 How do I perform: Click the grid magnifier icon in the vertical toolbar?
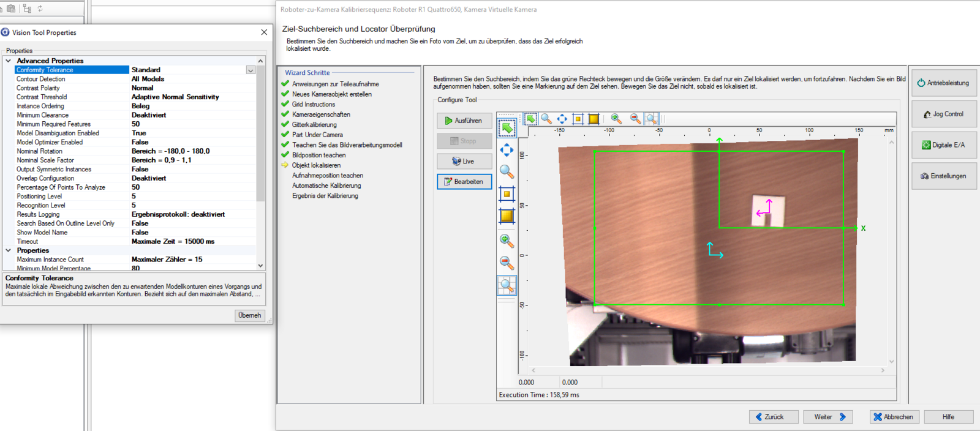(507, 285)
